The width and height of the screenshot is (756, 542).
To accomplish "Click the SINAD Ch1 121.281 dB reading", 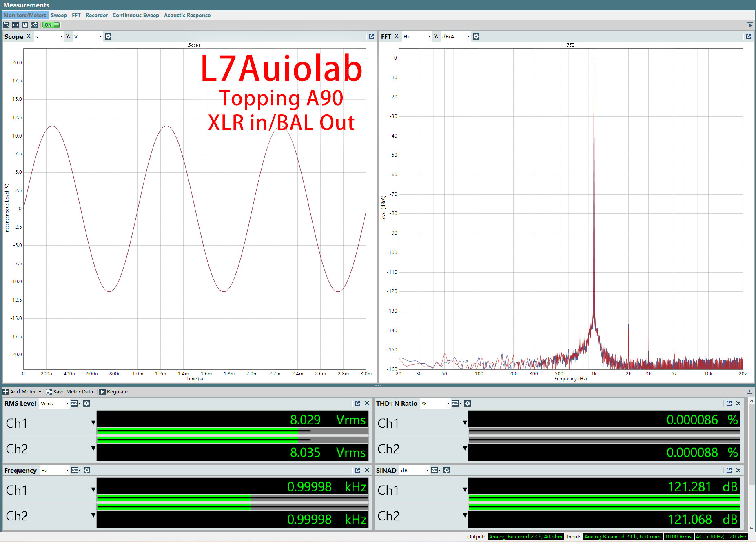I will 703,486.
